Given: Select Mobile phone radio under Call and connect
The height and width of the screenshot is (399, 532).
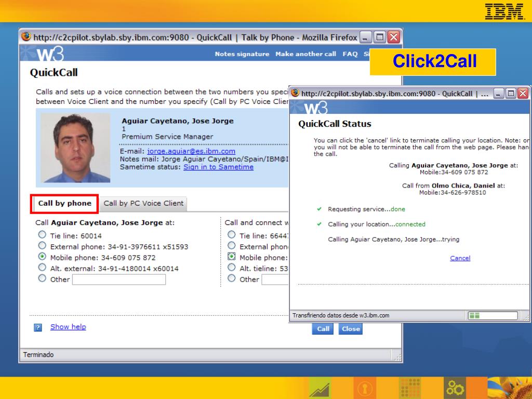Looking at the screenshot, I should (x=231, y=257).
